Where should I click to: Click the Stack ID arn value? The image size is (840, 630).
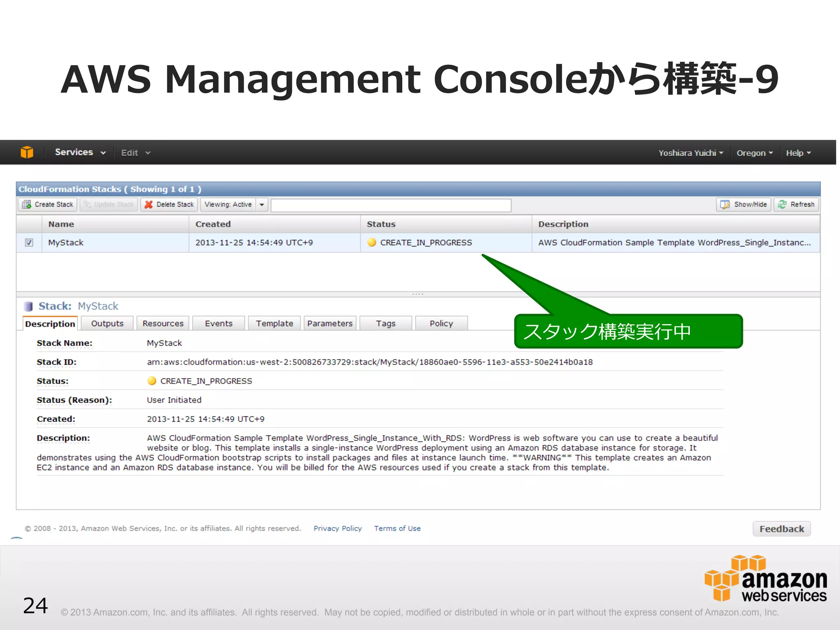[x=370, y=362]
